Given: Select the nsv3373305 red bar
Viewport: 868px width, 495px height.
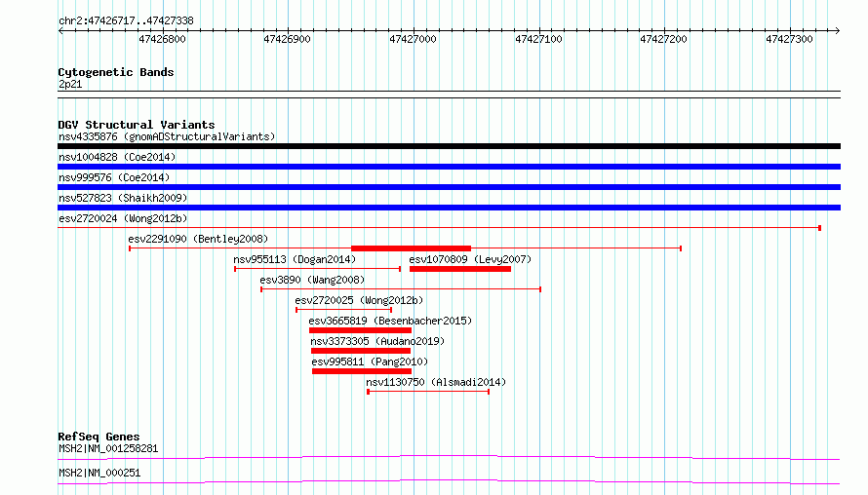Looking at the screenshot, I should coord(361,351).
